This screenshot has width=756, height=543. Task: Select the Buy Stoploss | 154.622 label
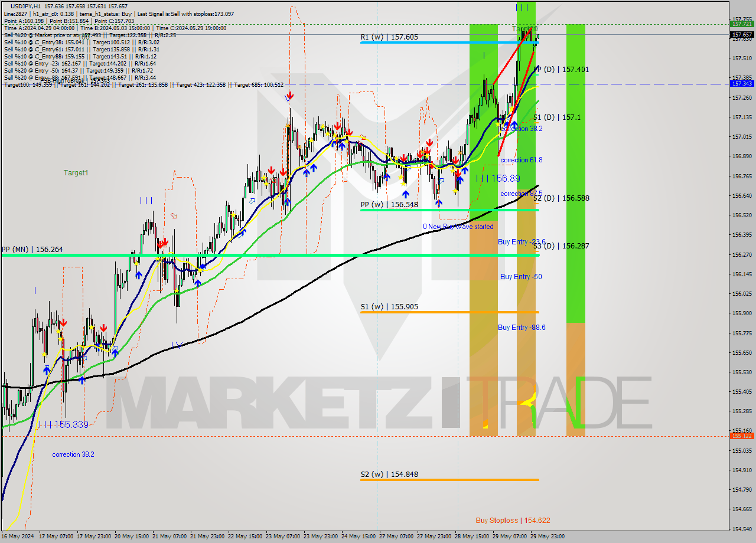click(513, 521)
